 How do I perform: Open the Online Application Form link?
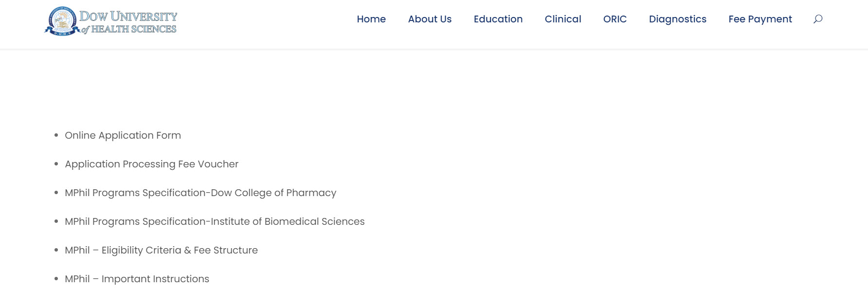coord(123,135)
